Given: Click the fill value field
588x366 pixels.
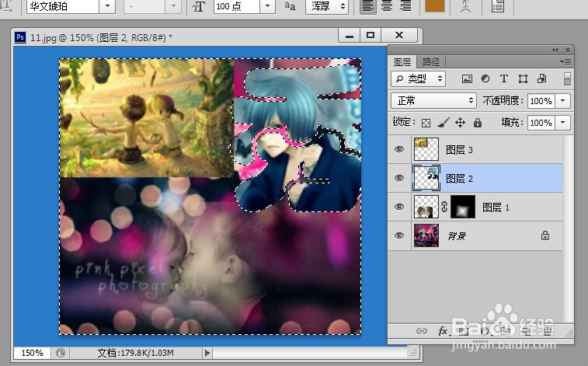Looking at the screenshot, I should (x=541, y=123).
